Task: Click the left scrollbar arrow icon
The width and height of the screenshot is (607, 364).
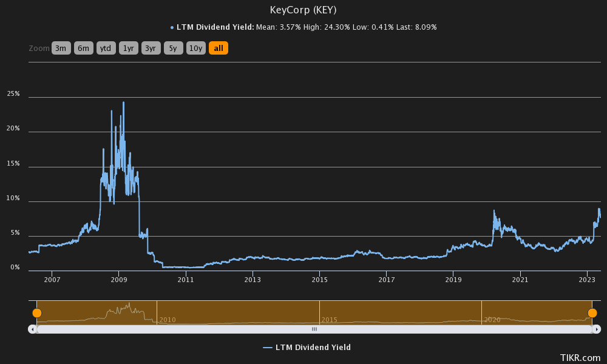Action: coord(32,328)
